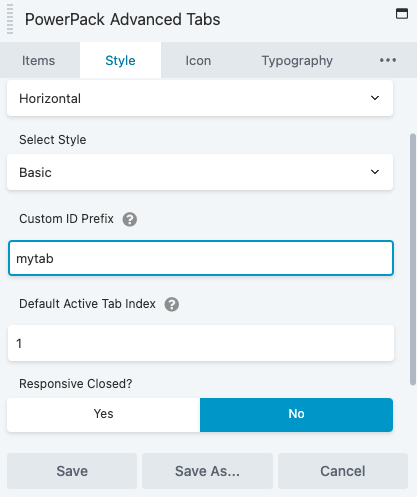Viewport: 417px width, 497px height.
Task: Set Responsive Closed to No
Action: point(296,414)
